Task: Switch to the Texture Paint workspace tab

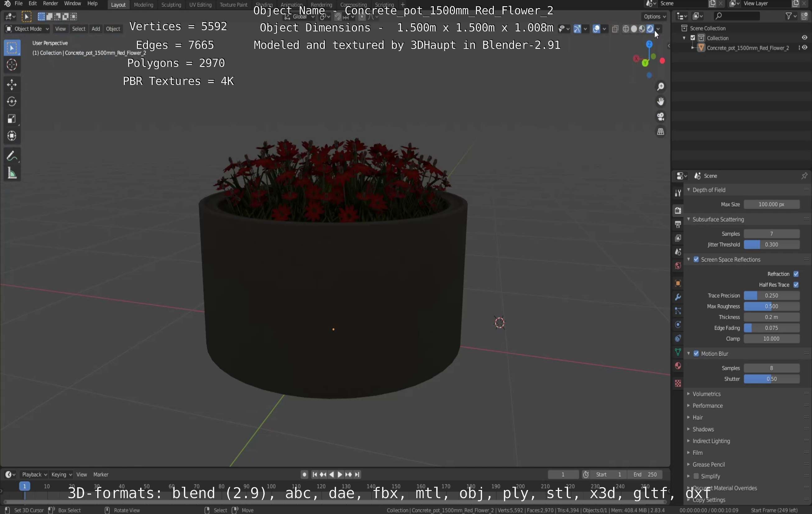Action: point(233,5)
